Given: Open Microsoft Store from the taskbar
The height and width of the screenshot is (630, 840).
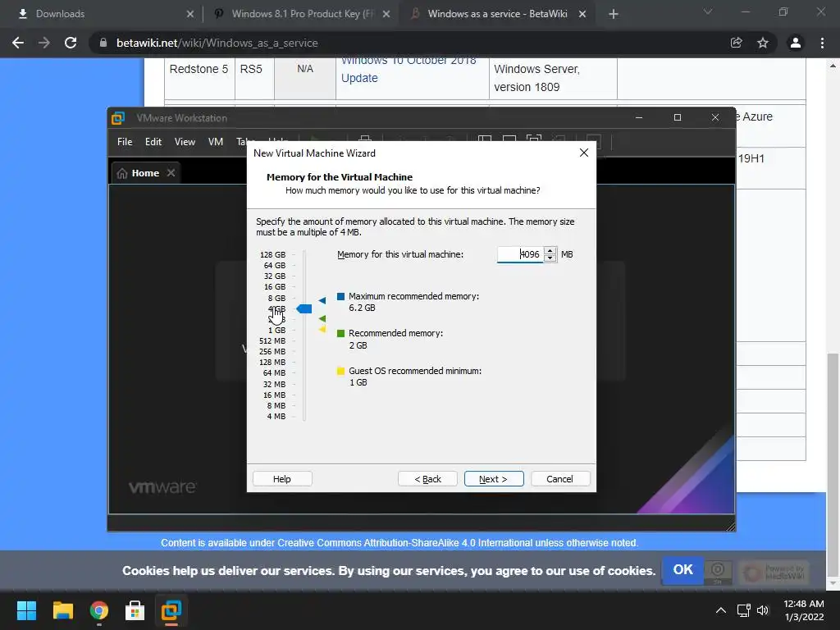Looking at the screenshot, I should click(135, 610).
